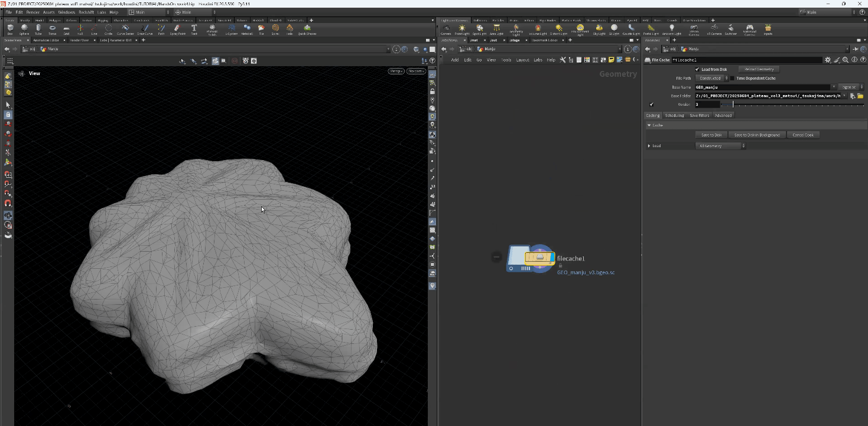Click the Save to Disk button
868x426 pixels.
coord(711,135)
